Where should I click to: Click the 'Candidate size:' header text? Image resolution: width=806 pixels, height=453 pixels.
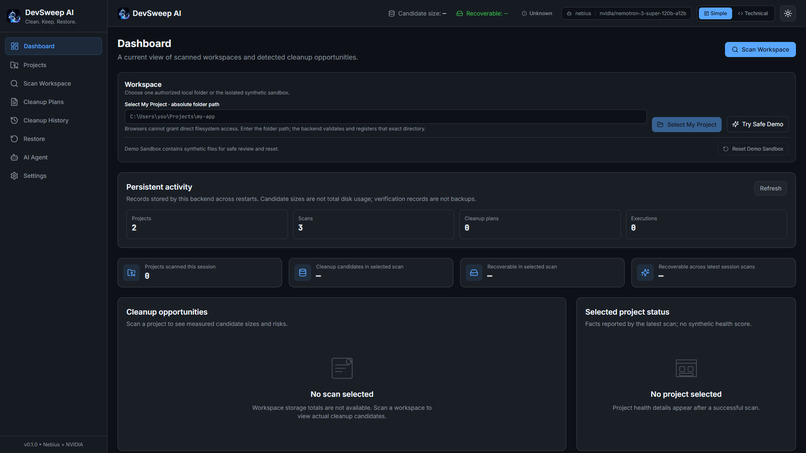click(x=419, y=13)
